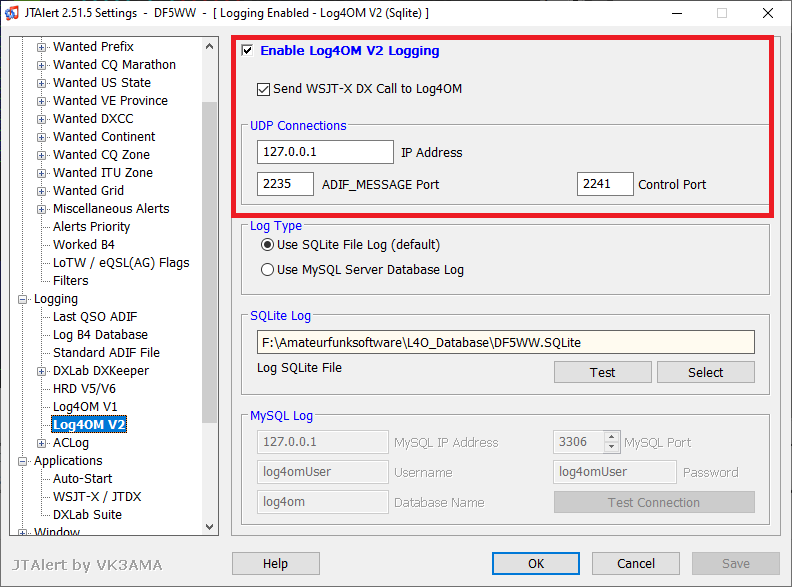This screenshot has width=792, height=587.
Task: Click the SQLite log file path field
Action: (506, 343)
